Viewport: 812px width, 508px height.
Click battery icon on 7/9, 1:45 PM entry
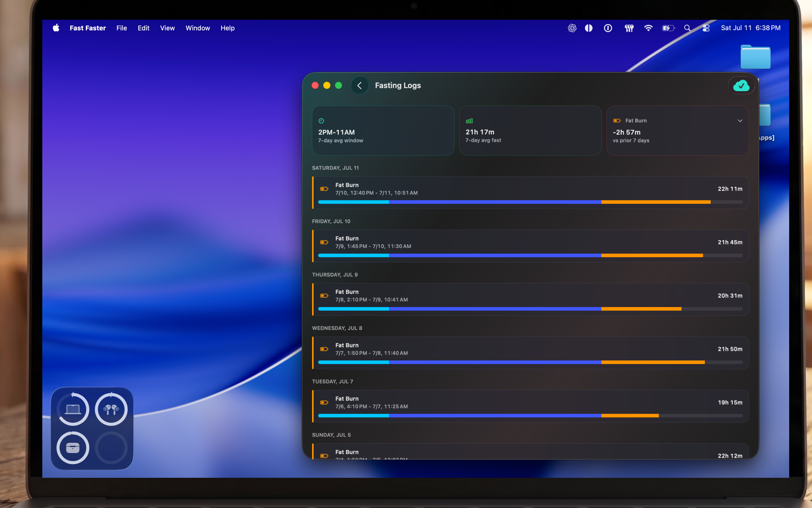(x=324, y=242)
